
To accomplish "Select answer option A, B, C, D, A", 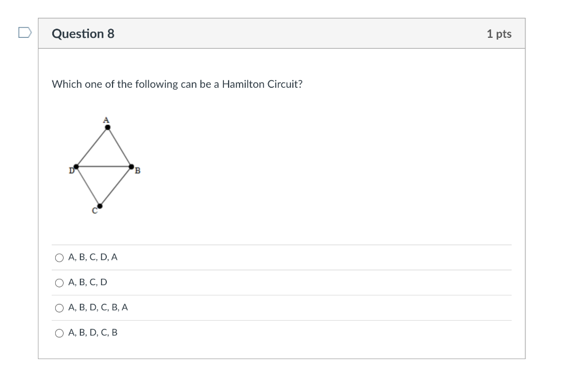I will point(60,258).
